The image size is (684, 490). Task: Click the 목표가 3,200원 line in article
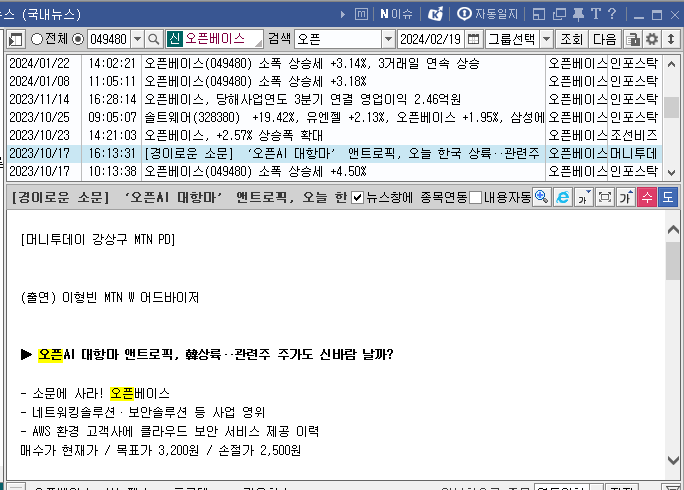point(160,450)
